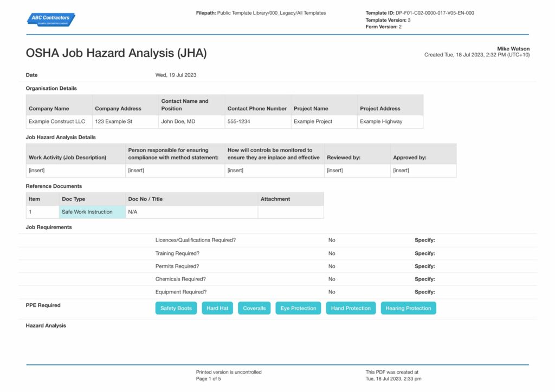This screenshot has width=555, height=392.
Task: Click the No answer for Chemicals Required
Action: [332, 279]
